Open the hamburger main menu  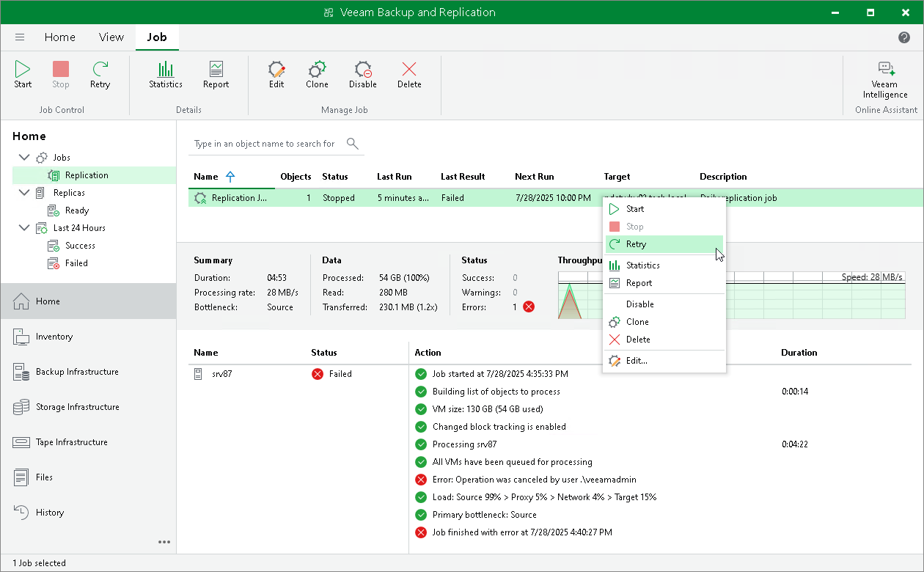pos(20,37)
